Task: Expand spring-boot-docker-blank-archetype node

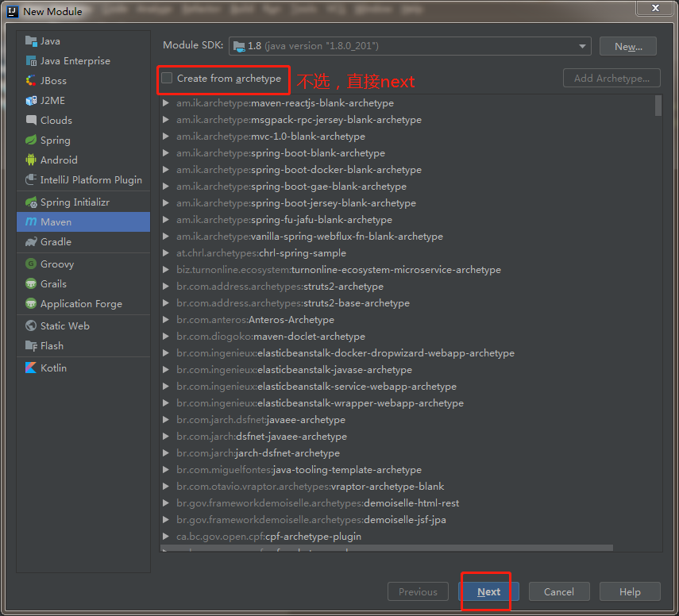Action: (x=165, y=170)
